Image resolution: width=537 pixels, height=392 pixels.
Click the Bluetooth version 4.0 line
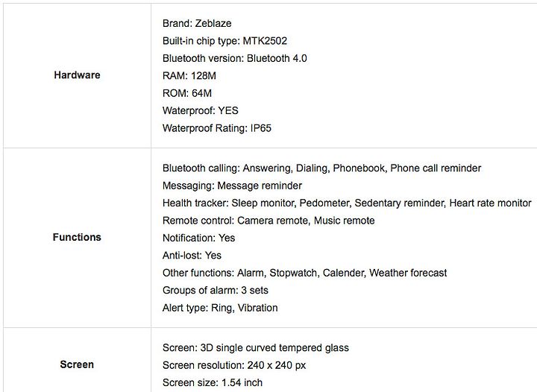click(235, 58)
